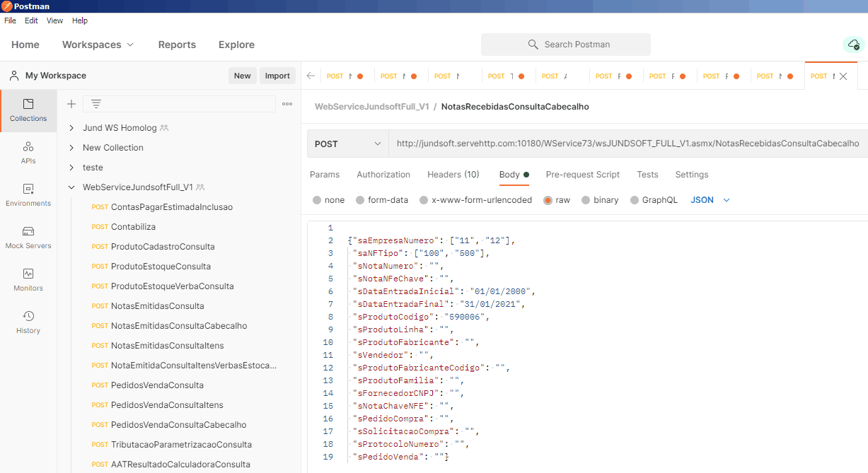Screen dimensions: 868x473
Task: Click the New button in workspace header
Action: (x=242, y=76)
